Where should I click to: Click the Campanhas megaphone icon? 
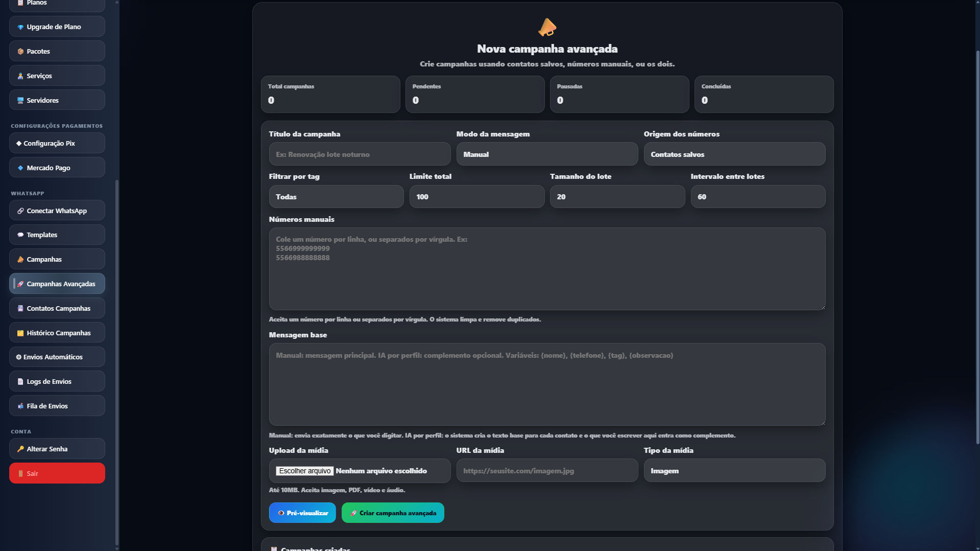point(20,260)
